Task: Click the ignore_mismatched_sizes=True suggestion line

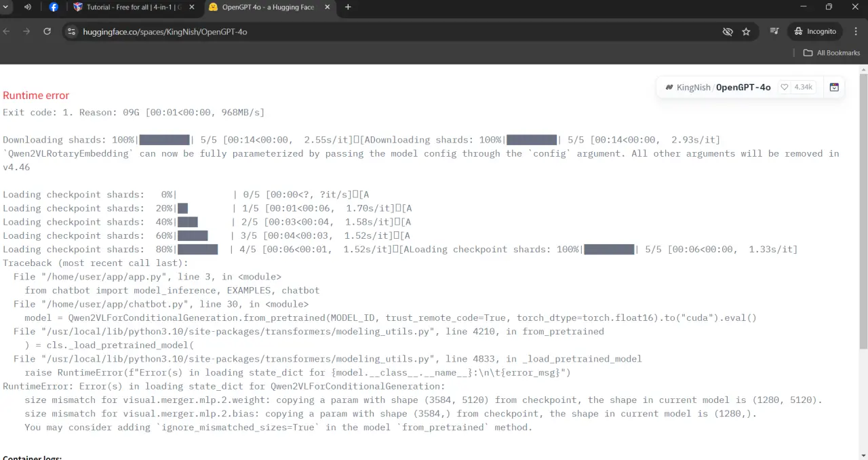Action: coord(279,427)
